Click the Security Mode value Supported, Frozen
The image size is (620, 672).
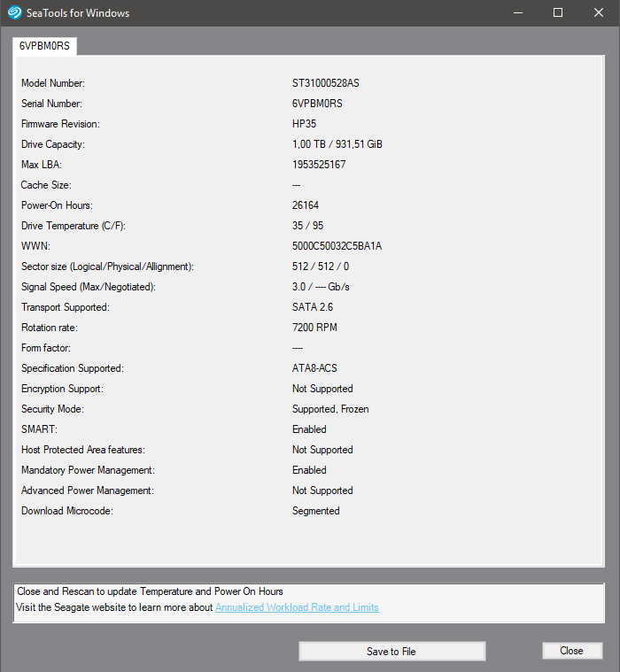click(x=330, y=409)
